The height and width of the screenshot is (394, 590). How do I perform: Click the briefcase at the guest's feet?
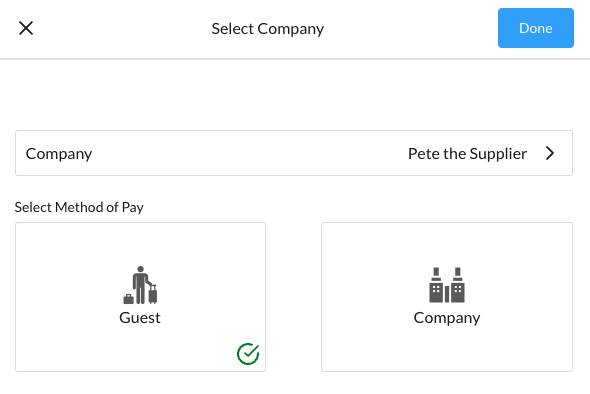click(128, 299)
